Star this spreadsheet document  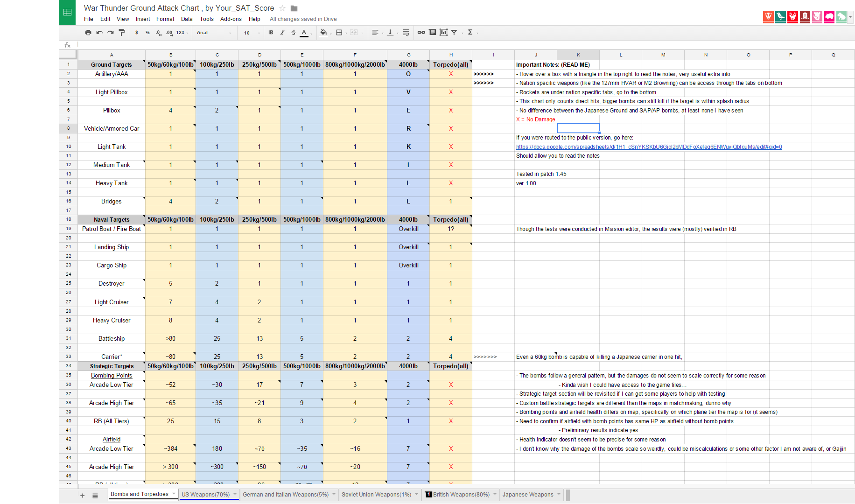click(282, 8)
